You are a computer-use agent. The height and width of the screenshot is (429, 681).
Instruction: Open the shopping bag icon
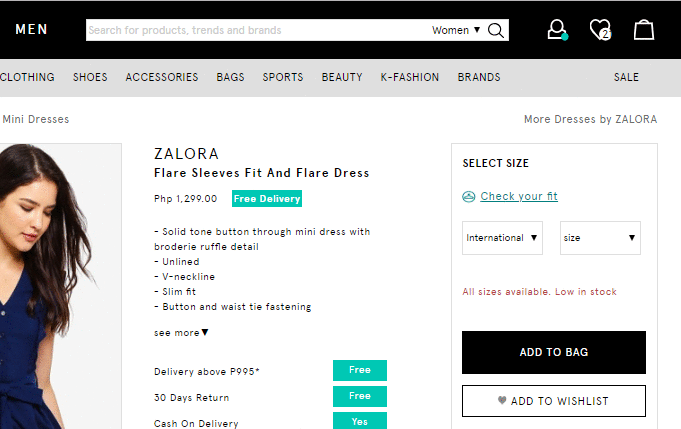coord(644,30)
